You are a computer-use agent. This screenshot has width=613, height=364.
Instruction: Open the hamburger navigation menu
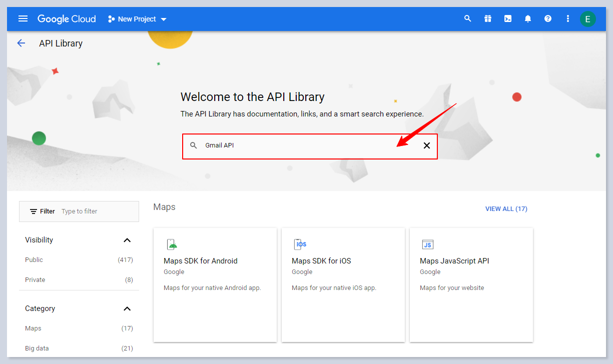click(x=23, y=19)
